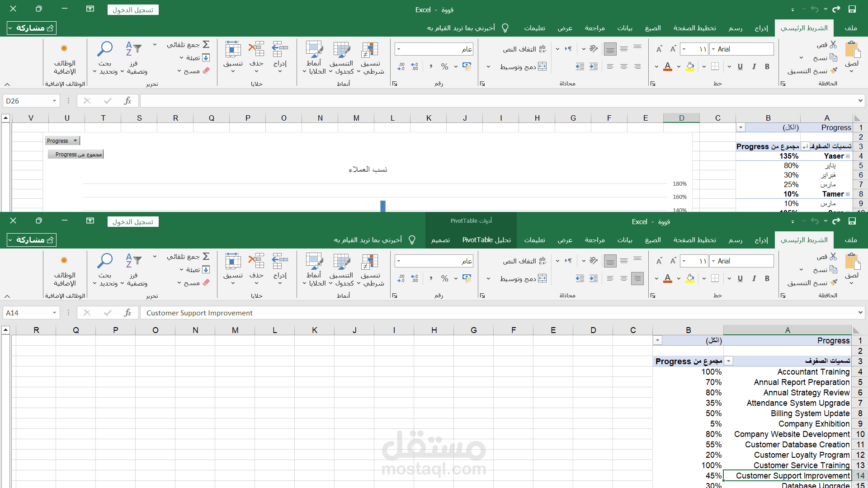Open number format dropdown in bottom ribbon
This screenshot has width=868, height=488.
click(399, 261)
